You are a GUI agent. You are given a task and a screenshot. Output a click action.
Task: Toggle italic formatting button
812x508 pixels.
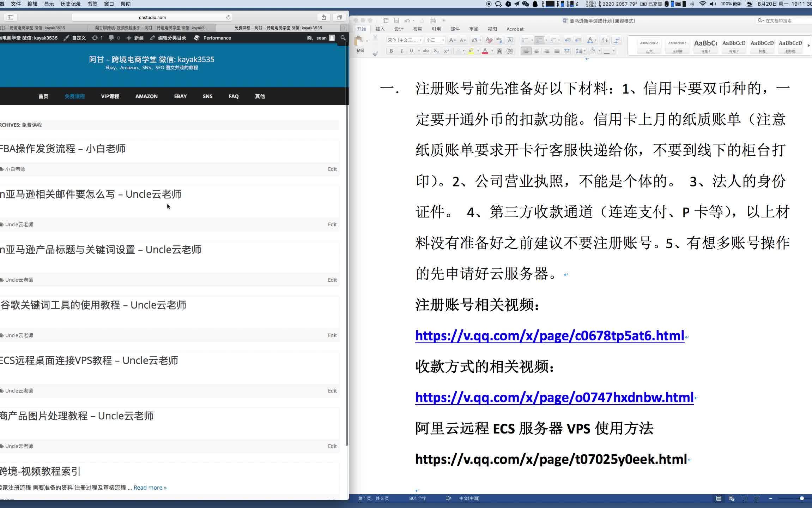pyautogui.click(x=401, y=51)
